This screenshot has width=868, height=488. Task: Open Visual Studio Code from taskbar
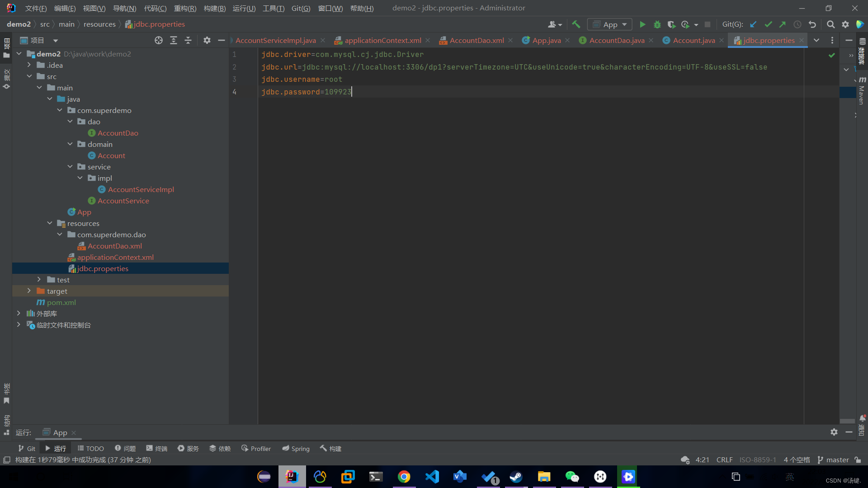(432, 477)
